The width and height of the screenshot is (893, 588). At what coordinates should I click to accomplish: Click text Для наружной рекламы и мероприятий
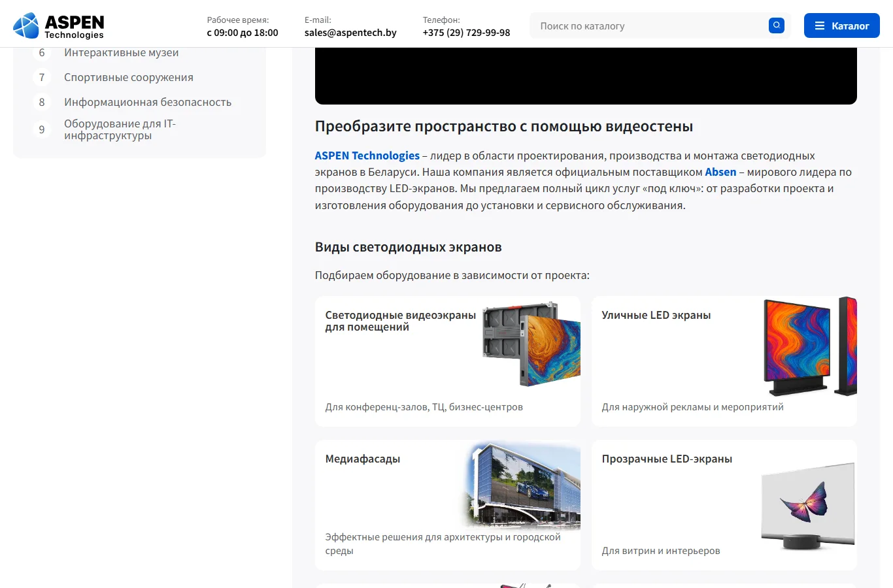(693, 407)
